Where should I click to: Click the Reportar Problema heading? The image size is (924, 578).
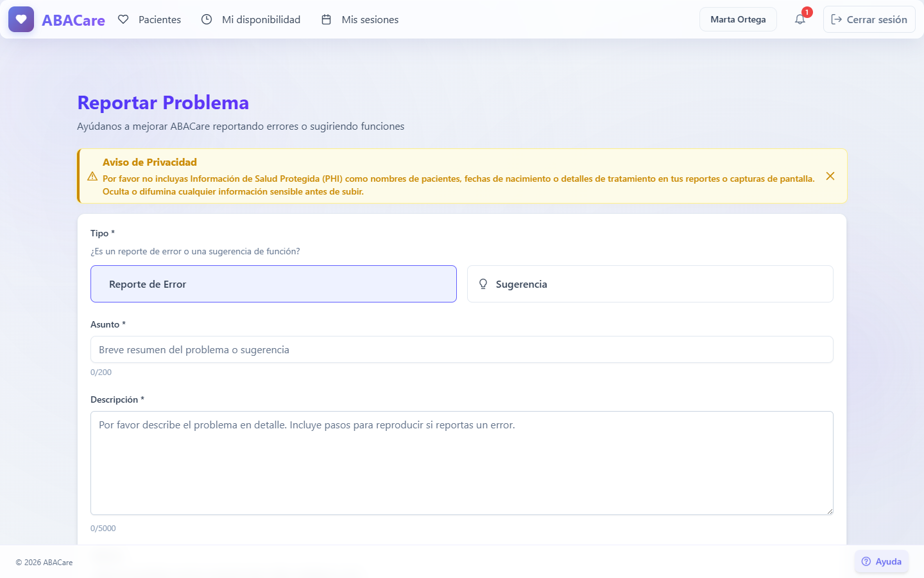(x=163, y=103)
